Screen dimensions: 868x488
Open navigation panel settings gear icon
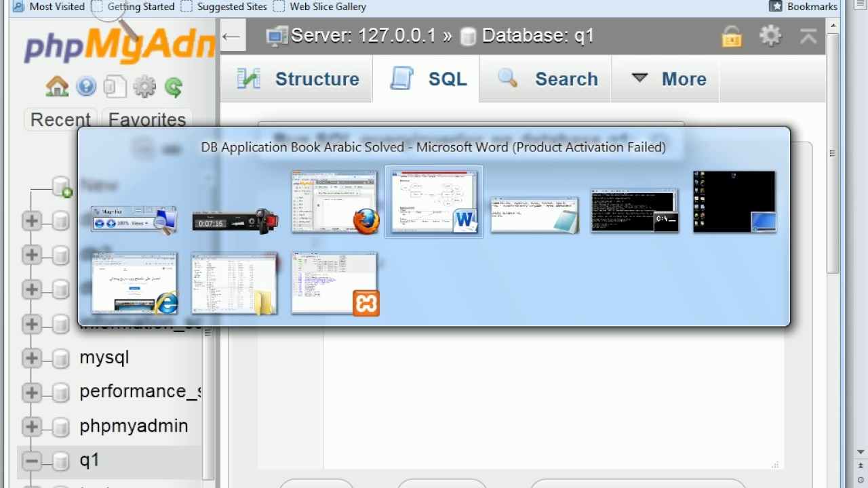pyautogui.click(x=144, y=86)
